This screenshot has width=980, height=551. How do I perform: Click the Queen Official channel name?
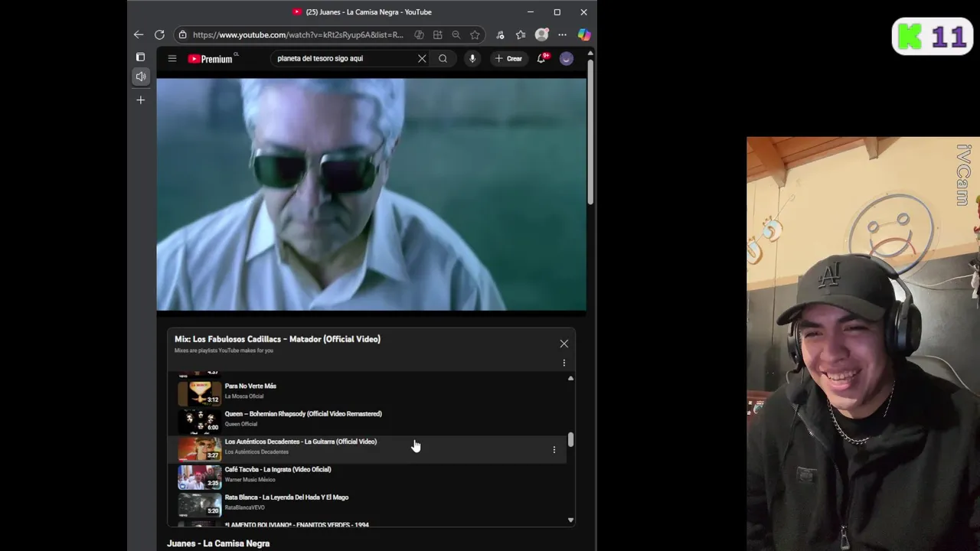click(240, 424)
